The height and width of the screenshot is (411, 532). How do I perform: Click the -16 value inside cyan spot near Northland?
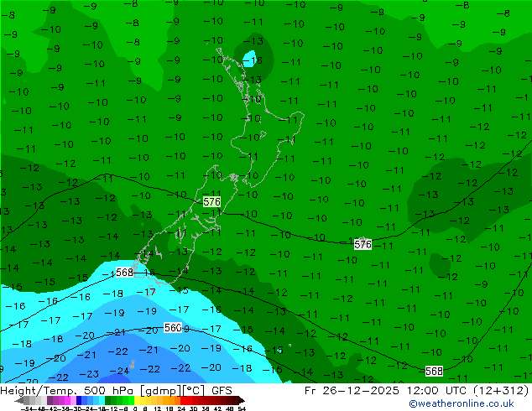click(252, 60)
